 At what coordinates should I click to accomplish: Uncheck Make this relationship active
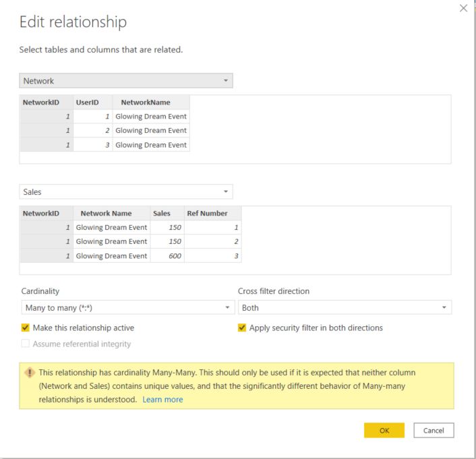click(x=25, y=328)
